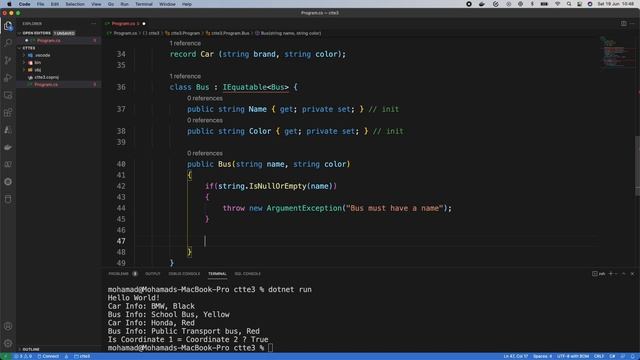Open Control Center in macOS menu bar

(579, 4)
